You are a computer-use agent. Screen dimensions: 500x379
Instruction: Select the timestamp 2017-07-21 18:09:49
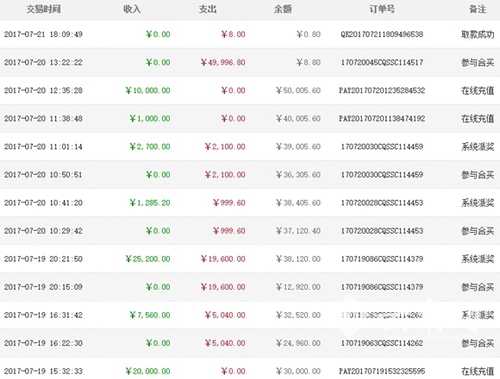(43, 34)
